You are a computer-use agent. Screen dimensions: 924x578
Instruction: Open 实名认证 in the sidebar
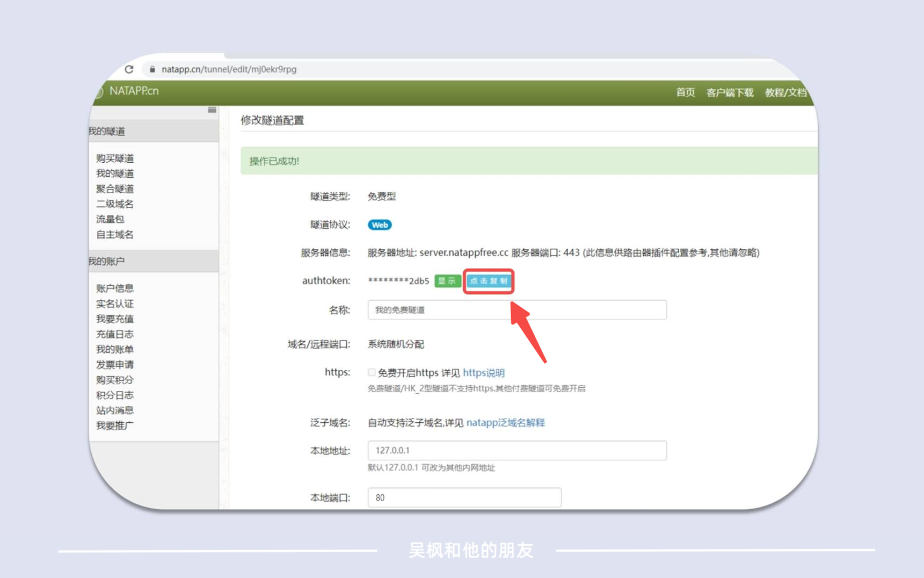click(115, 304)
